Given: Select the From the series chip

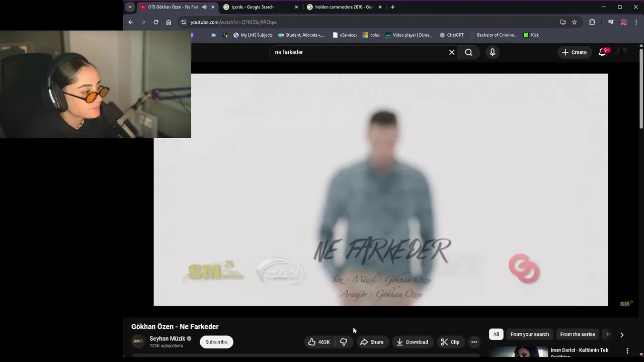Looking at the screenshot, I should point(578,334).
